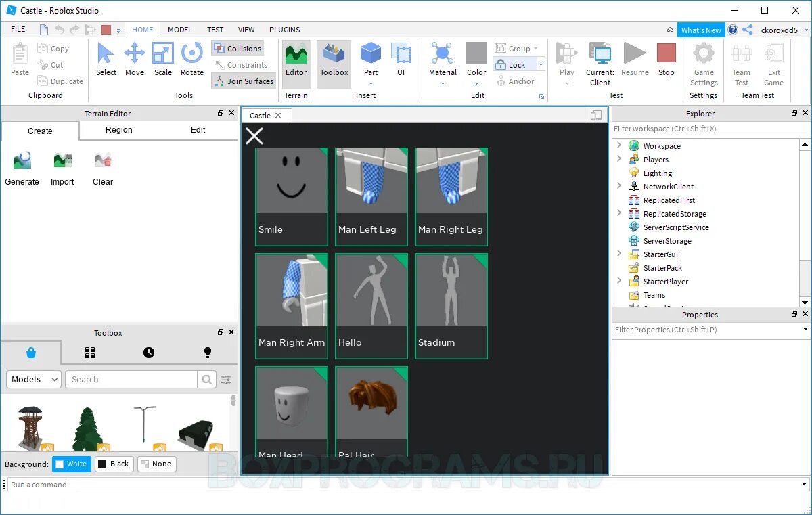Image resolution: width=812 pixels, height=515 pixels.
Task: Click the Stop test button
Action: tap(667, 60)
